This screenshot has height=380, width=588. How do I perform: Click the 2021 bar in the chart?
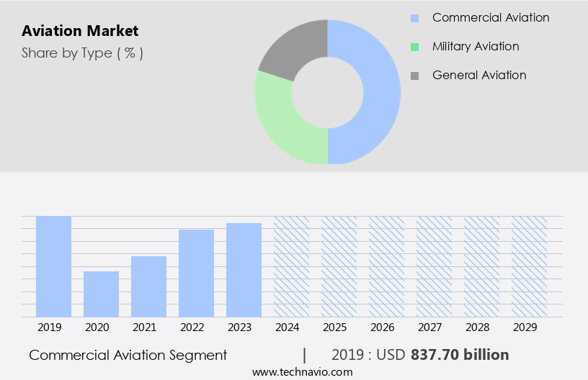pos(148,286)
